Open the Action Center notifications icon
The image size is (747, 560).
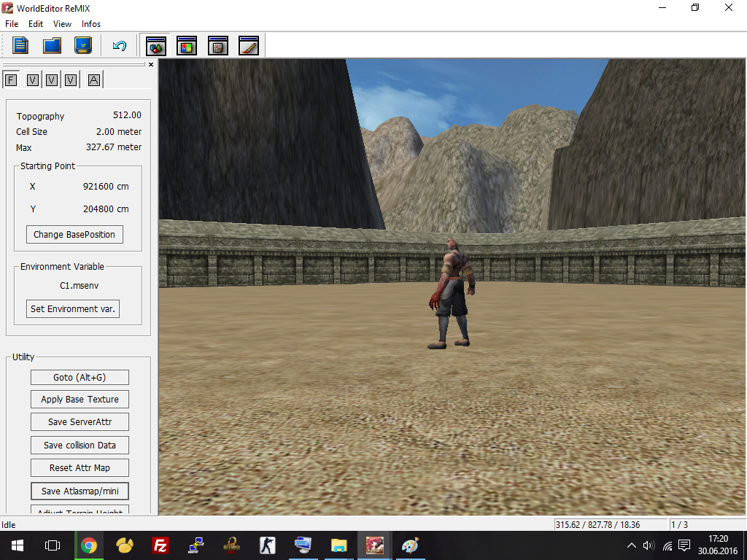(x=684, y=545)
